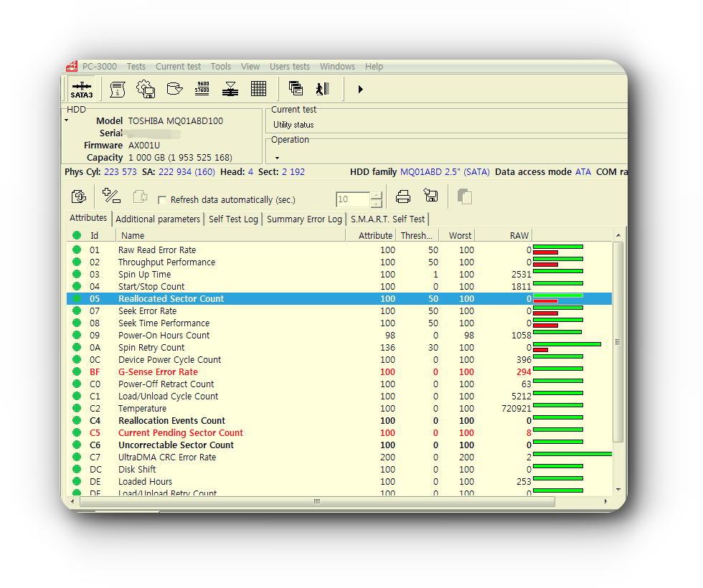The width and height of the screenshot is (703, 588).
Task: Expand the Operation panel dropdown arrow
Action: click(x=277, y=158)
